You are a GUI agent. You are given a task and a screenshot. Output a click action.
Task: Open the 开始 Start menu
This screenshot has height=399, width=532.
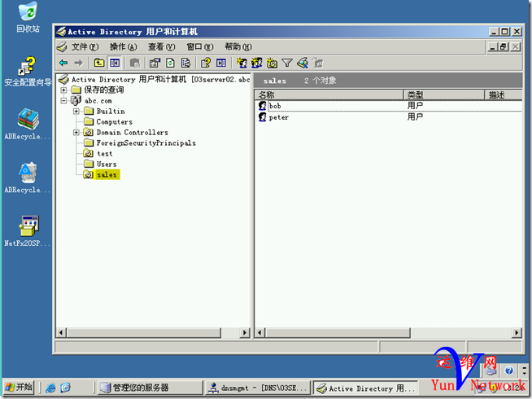pos(19,387)
